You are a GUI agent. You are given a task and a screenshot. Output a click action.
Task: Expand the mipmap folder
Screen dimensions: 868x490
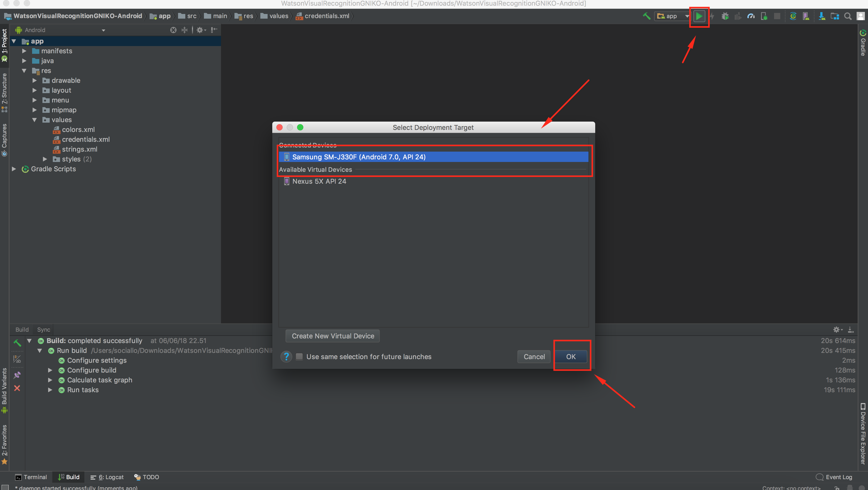click(x=34, y=110)
